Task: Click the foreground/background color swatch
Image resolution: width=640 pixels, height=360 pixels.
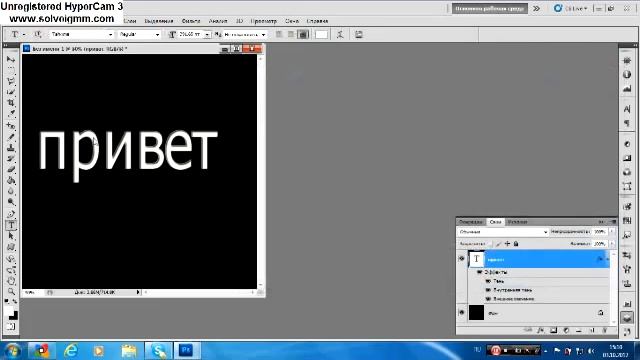Action: point(11,313)
